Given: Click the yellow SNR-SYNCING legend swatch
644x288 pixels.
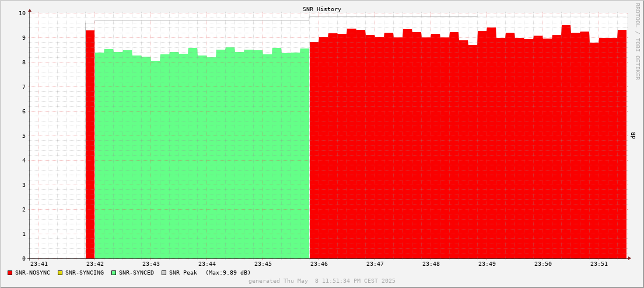Looking at the screenshot, I should point(60,273).
